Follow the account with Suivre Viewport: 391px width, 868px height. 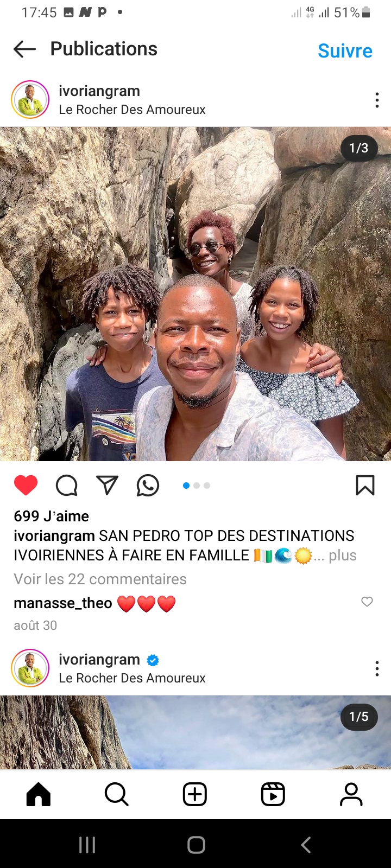pyautogui.click(x=345, y=51)
